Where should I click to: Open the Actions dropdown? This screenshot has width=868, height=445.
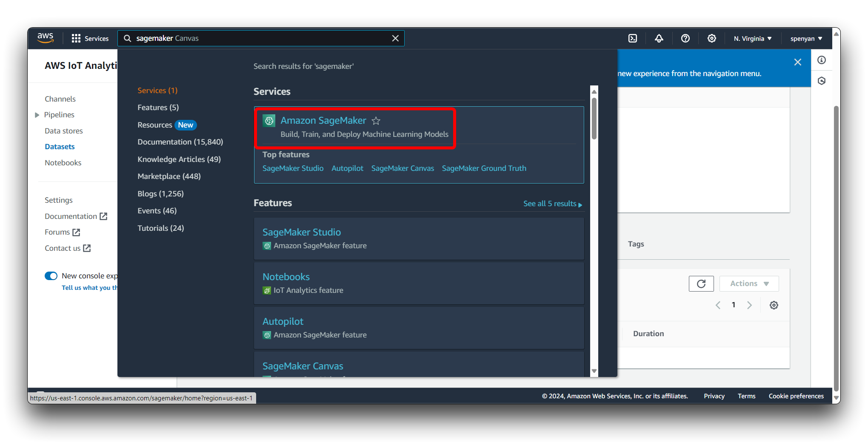tap(749, 283)
